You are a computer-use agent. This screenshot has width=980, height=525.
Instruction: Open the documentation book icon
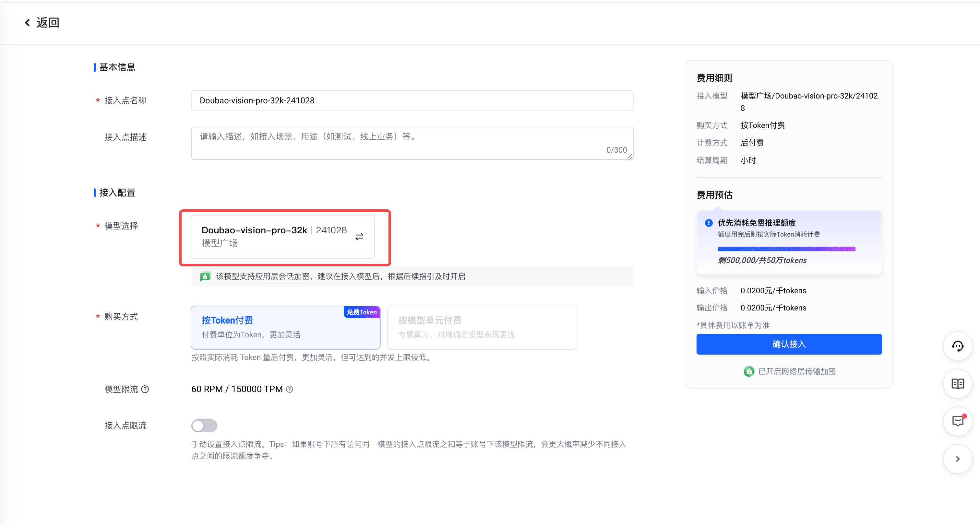click(957, 384)
